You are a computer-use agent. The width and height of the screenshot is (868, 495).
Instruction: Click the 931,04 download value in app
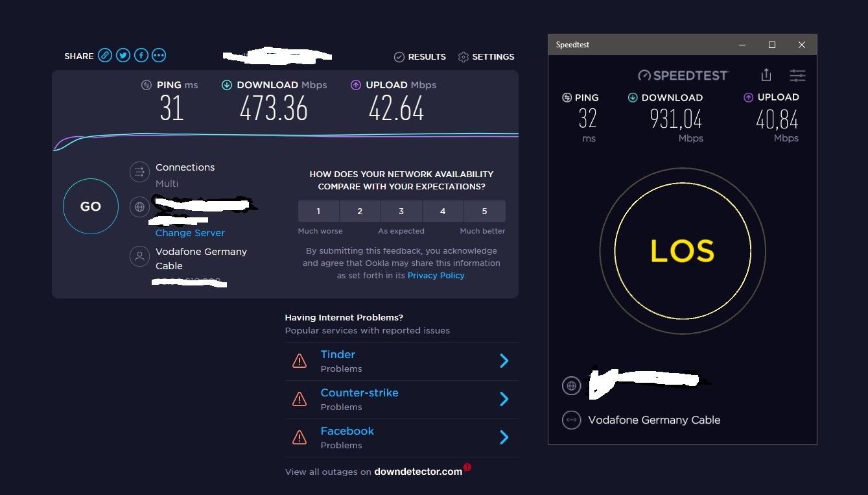(x=675, y=119)
